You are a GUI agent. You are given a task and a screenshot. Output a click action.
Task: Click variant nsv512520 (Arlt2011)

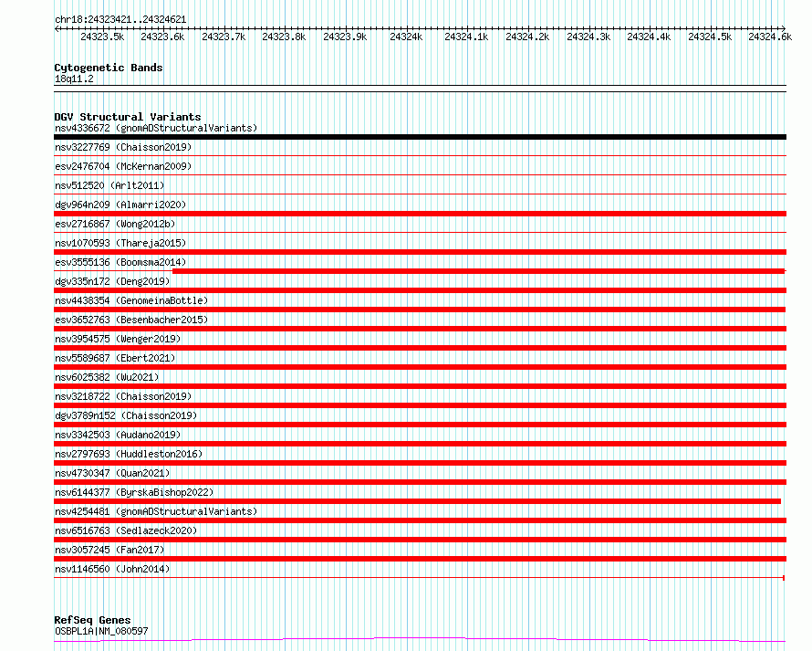(109, 185)
